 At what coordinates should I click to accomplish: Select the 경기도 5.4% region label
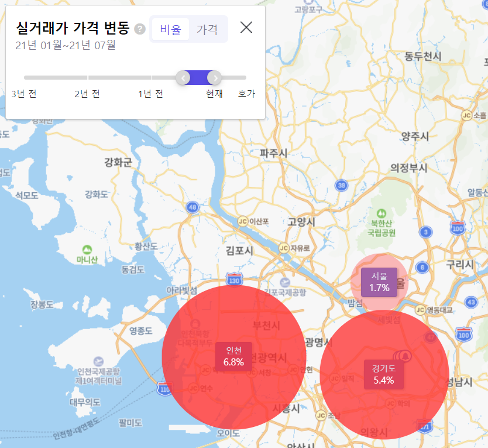[384, 374]
